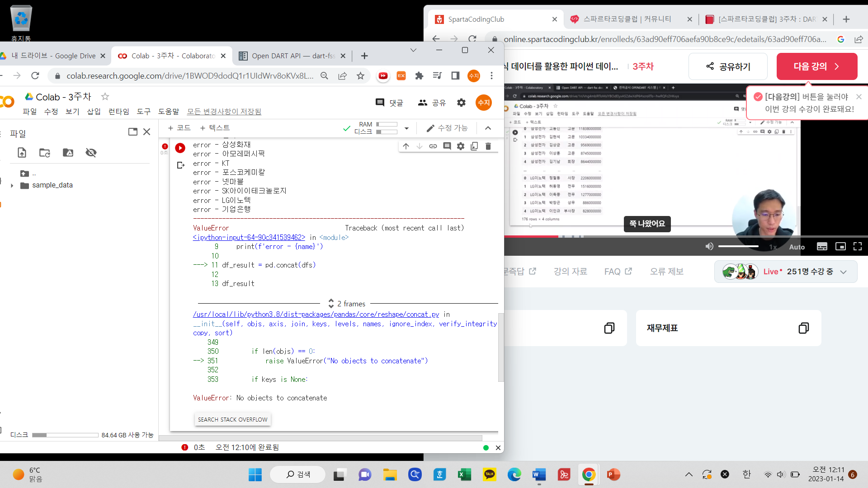
Task: Click 공유하기 button on Sparta page
Action: pyautogui.click(x=728, y=66)
